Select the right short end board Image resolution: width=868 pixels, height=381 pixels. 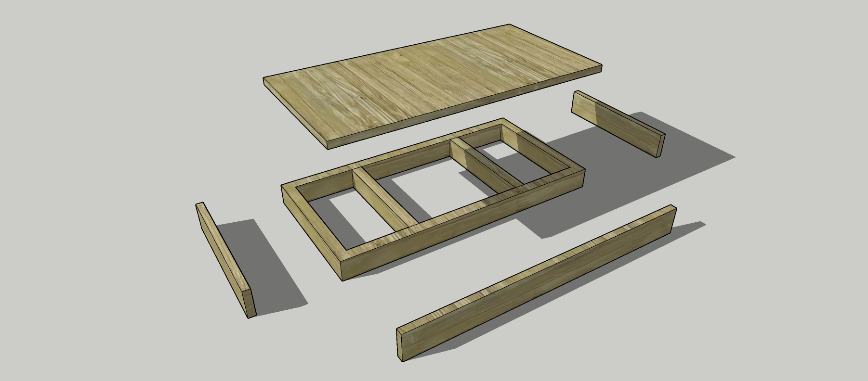618,124
